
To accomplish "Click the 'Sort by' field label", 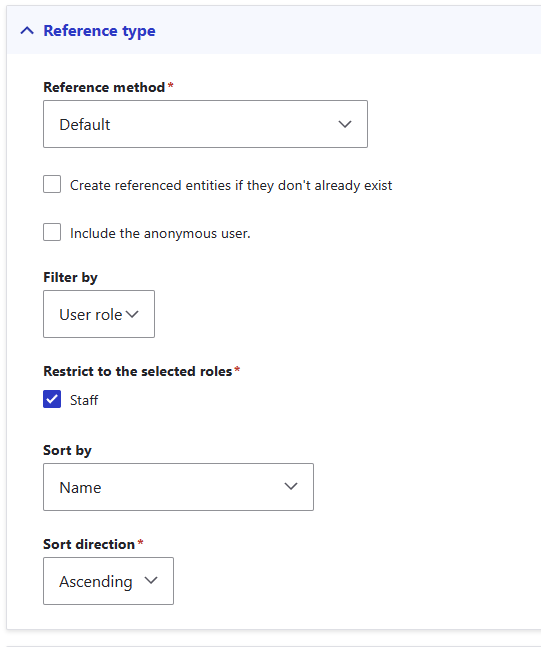I will tap(67, 450).
